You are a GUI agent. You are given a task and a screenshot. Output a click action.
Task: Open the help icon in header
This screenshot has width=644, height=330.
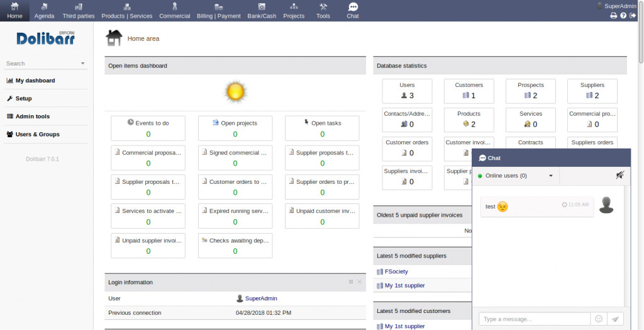(623, 16)
